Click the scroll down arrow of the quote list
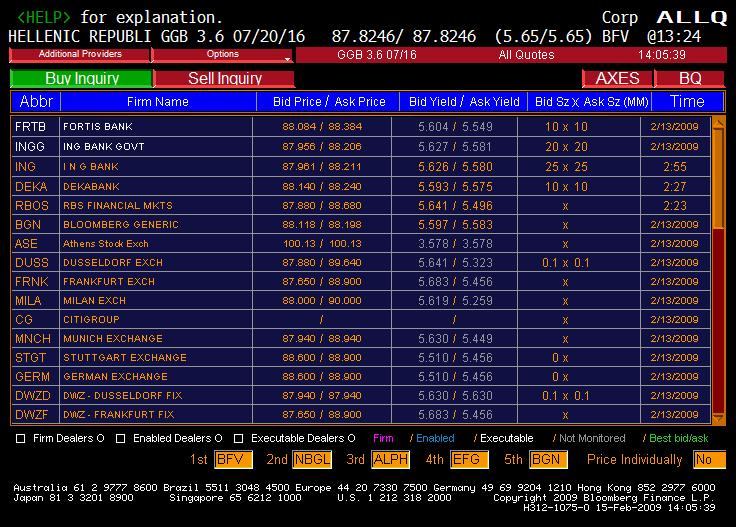 point(718,418)
